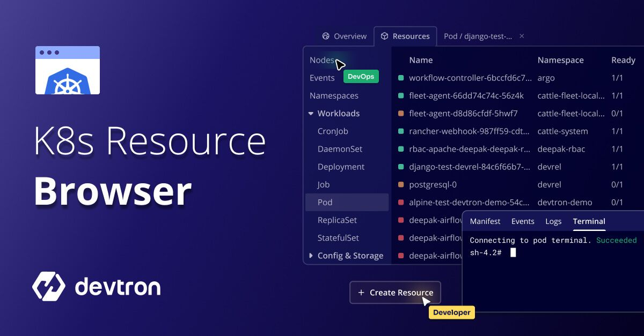Screen dimensions: 644x336
Task: Open pod alpine-test-devtron-demo-54c
Action: 470,202
